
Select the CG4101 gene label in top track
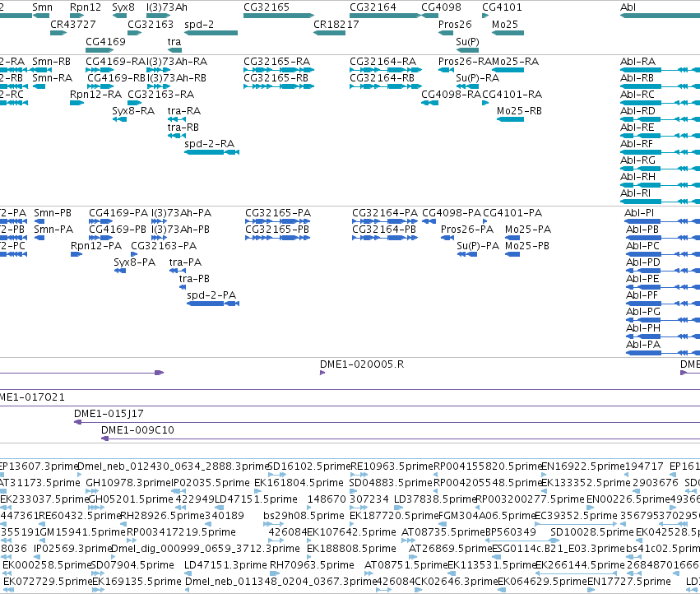(502, 7)
